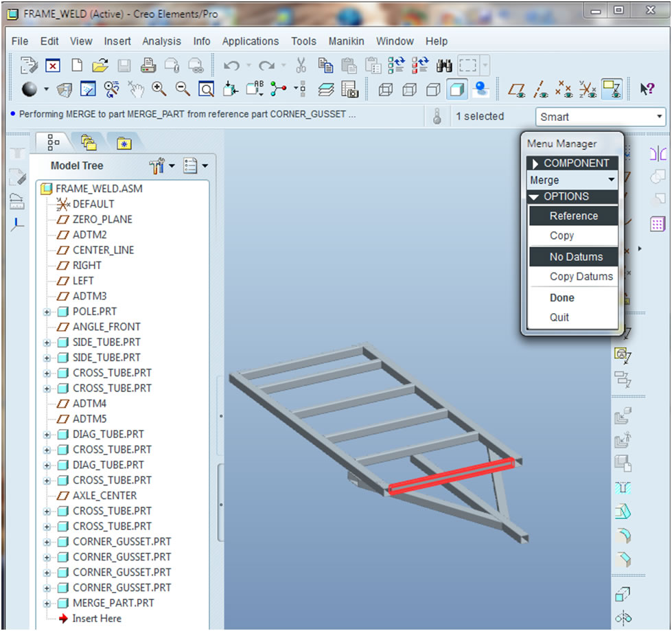Viewport: 672px width, 631px height.
Task: Click the Zoom Out magnifier icon
Action: [x=183, y=89]
